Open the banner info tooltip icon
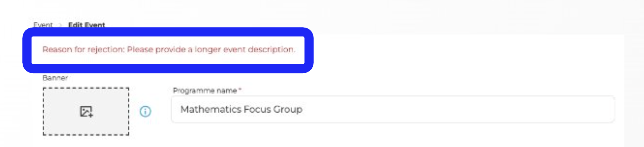Viewport: 644px width, 147px height. pyautogui.click(x=145, y=111)
